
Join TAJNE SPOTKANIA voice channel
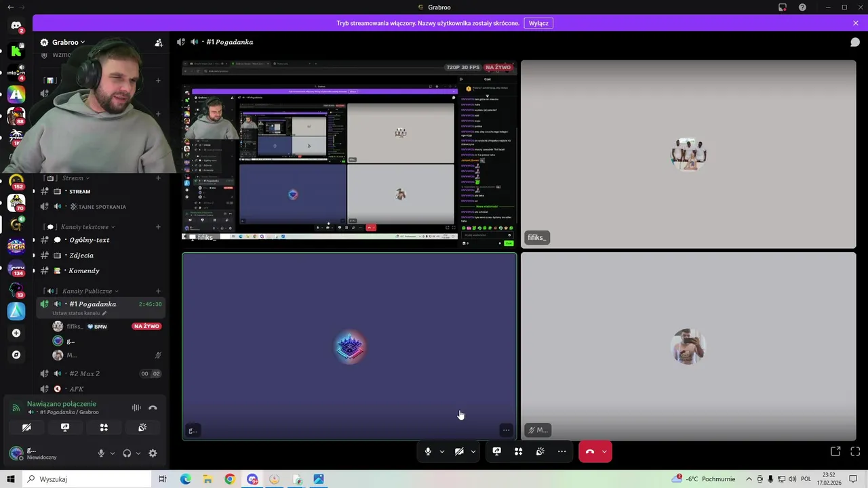coord(100,207)
